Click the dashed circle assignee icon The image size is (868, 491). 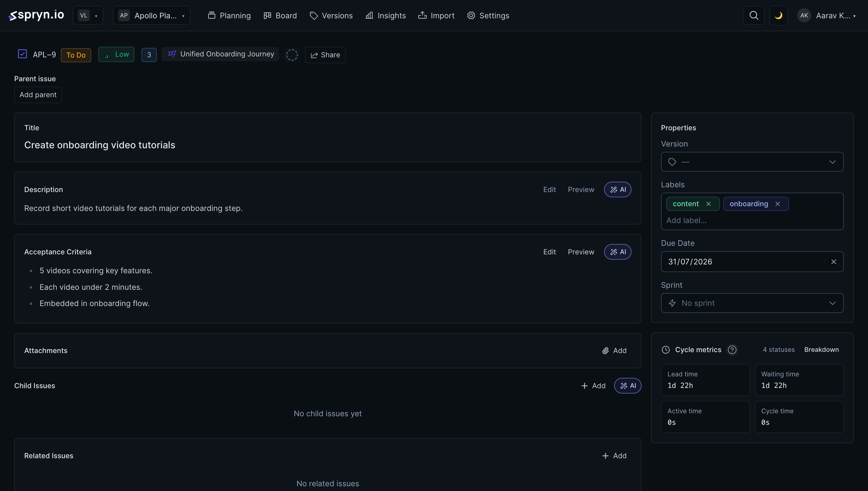(292, 55)
